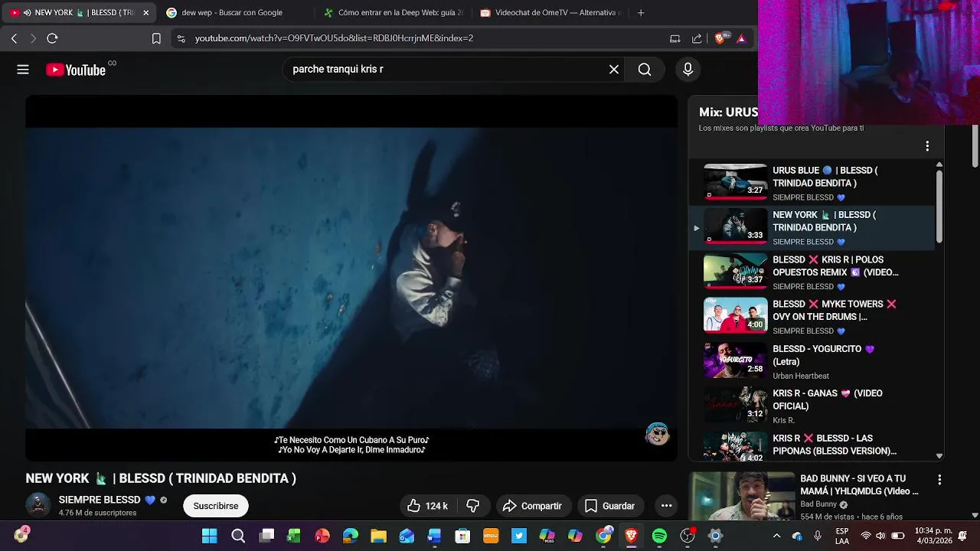Open a new tab with the plus button
The height and width of the screenshot is (551, 980).
pyautogui.click(x=641, y=12)
